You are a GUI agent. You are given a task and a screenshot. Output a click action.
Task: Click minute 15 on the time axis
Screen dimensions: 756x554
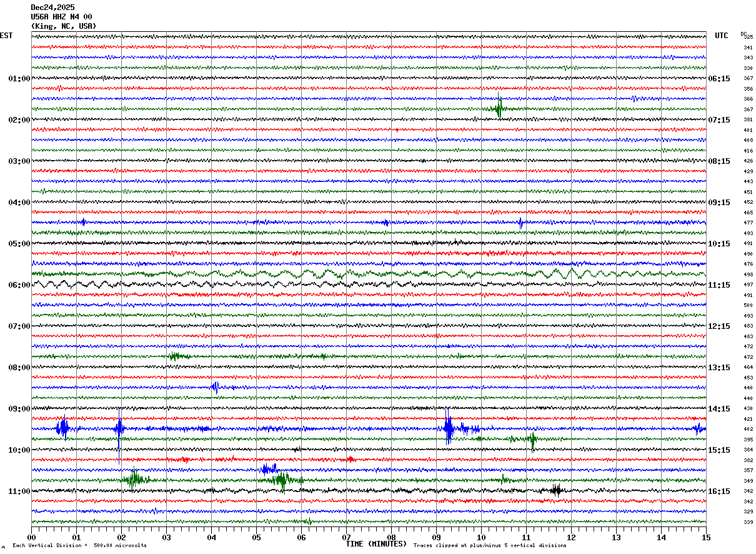click(706, 537)
